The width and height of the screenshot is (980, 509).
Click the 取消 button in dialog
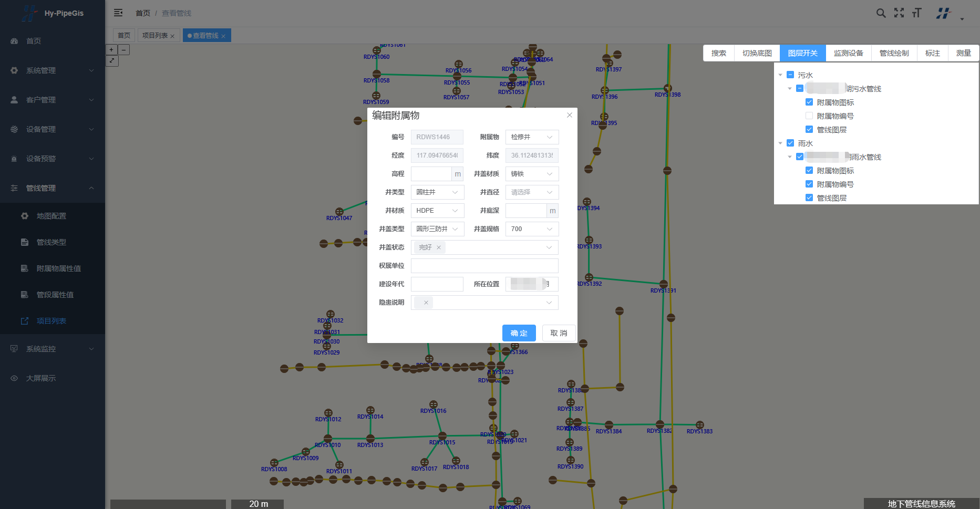coord(559,333)
